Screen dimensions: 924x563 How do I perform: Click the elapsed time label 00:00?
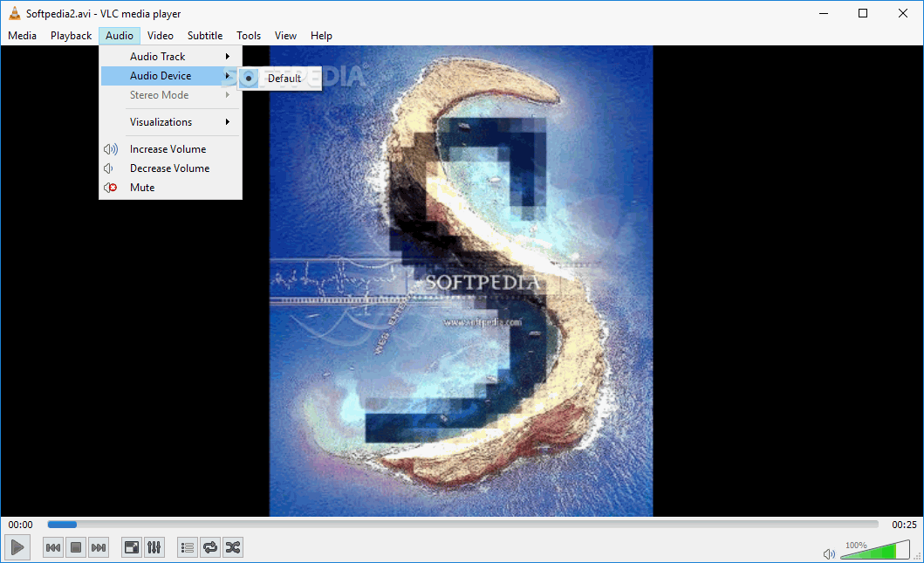tap(21, 524)
